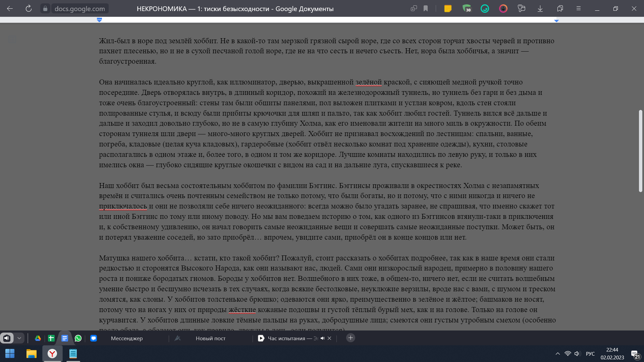Mute the Час испытания tab sound
The image size is (644, 362).
(322, 338)
